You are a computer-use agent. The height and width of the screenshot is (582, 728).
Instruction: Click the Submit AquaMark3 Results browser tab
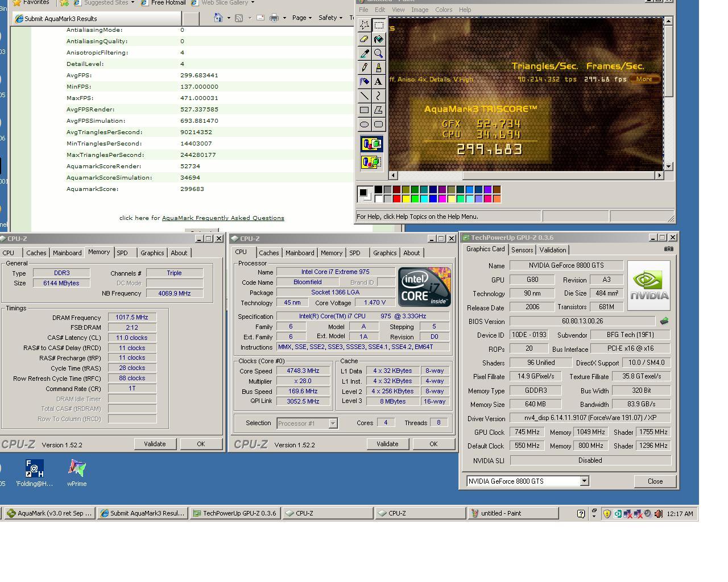tap(97, 19)
